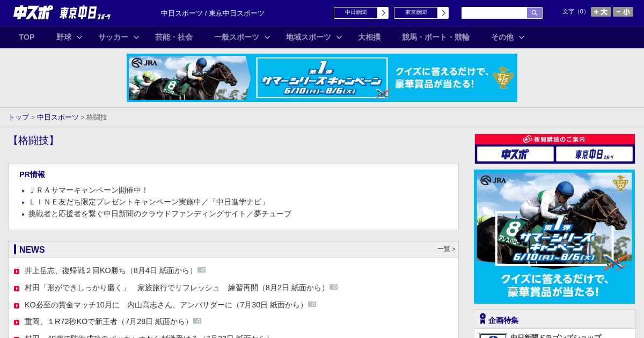Increase text size with 大 button
Viewport: 644px width, 338px height.
601,12
